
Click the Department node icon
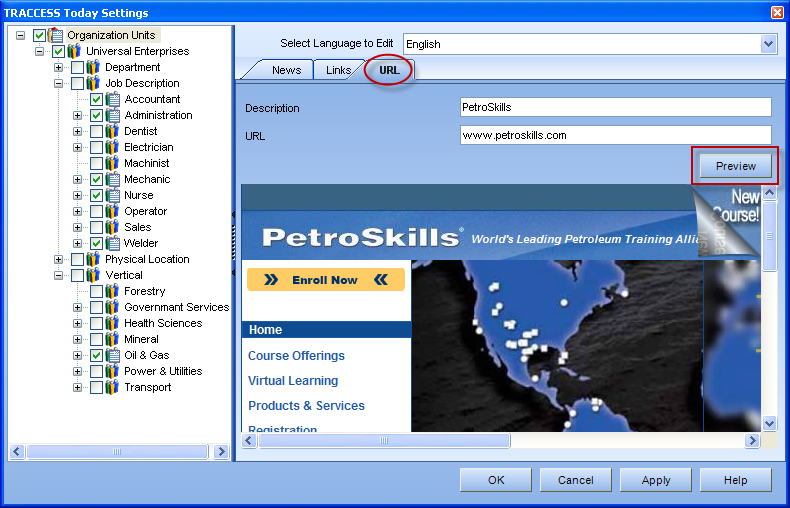[94, 67]
